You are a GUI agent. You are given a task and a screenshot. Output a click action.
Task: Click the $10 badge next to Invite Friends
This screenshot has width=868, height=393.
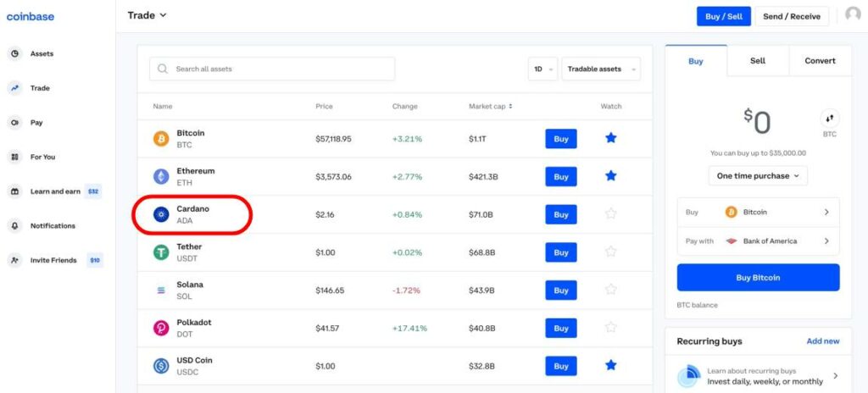95,260
